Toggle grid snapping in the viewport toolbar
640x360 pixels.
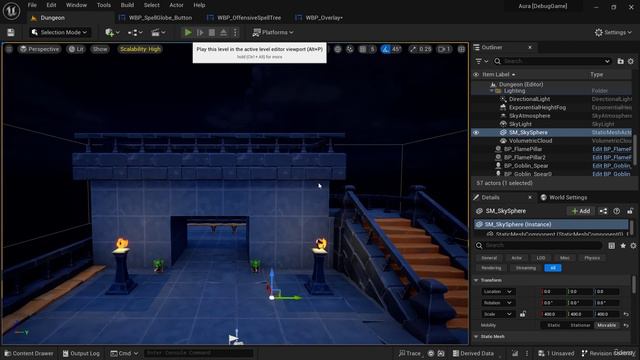[362, 49]
